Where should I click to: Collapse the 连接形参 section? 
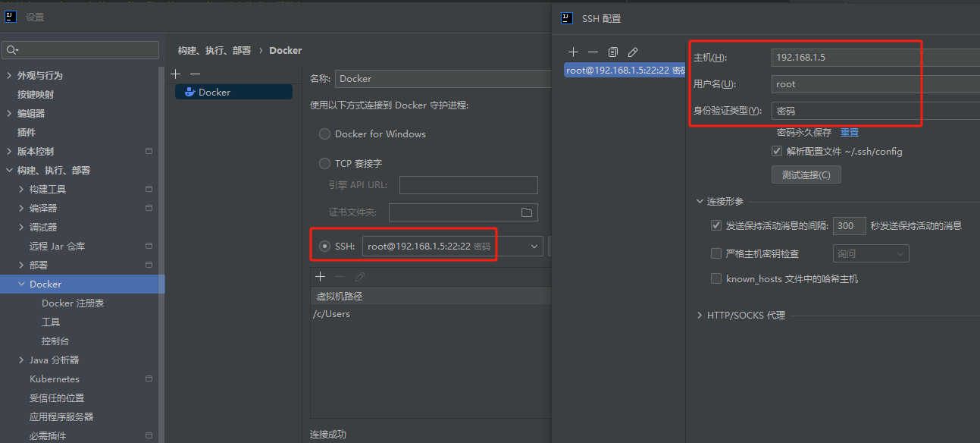pyautogui.click(x=699, y=202)
